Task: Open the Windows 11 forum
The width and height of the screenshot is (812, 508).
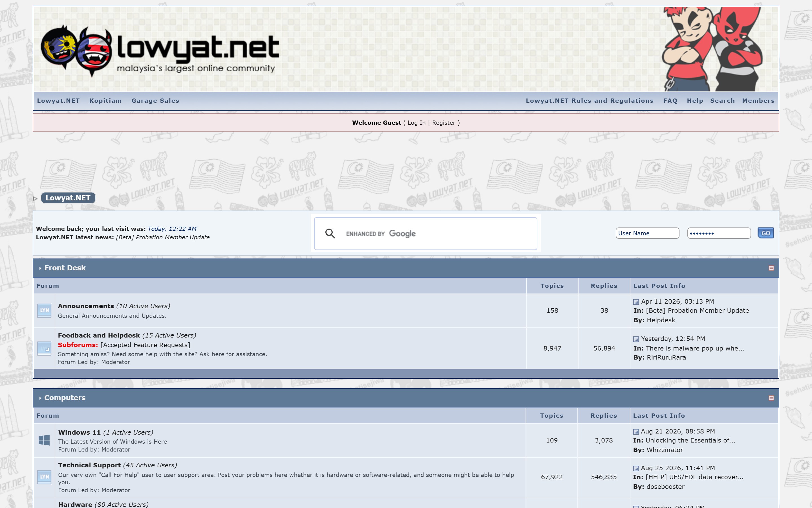Action: 80,432
